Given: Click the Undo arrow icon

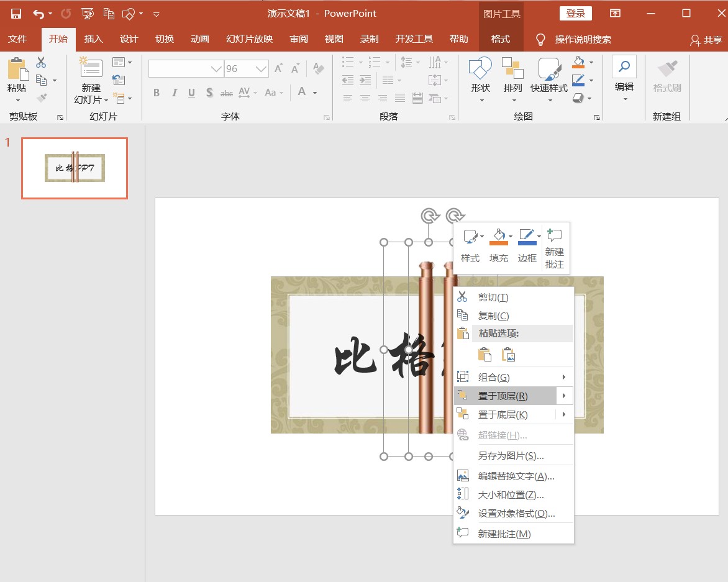Looking at the screenshot, I should 39,13.
